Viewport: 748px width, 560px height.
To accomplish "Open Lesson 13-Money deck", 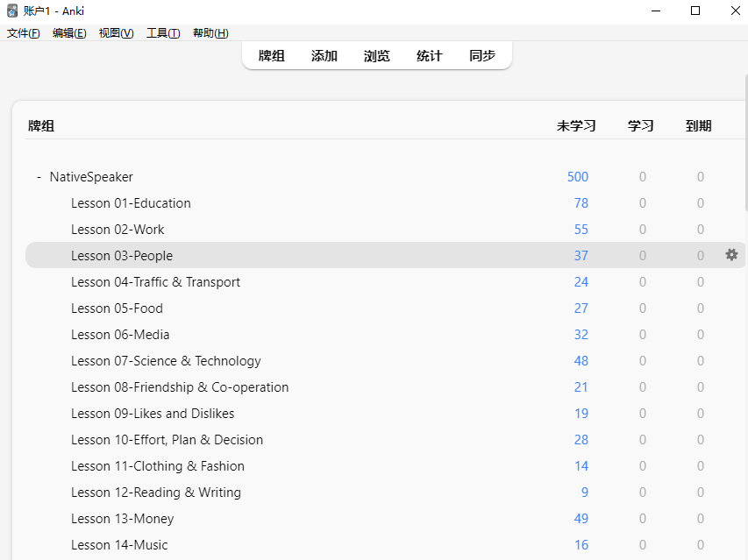I will pos(122,519).
